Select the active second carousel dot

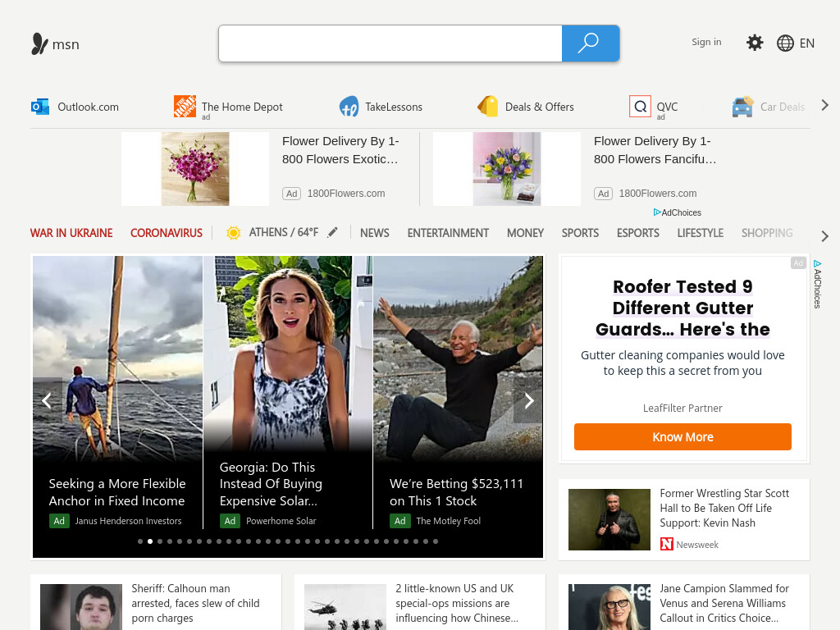point(150,541)
